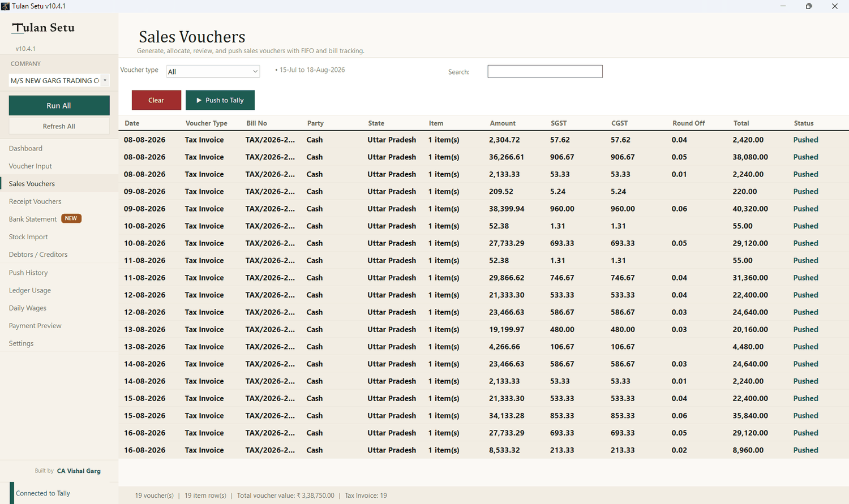Screen dimensions: 849x504
Task: Click the Amount column header
Action: [503, 123]
